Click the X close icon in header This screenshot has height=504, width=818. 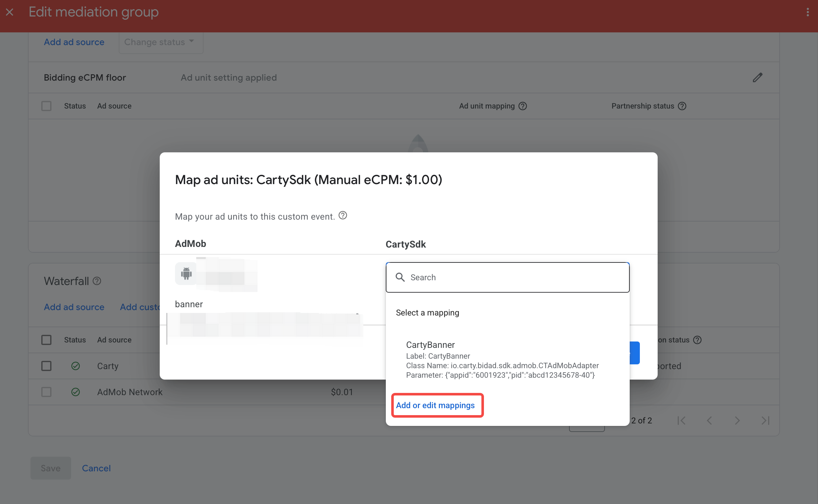pyautogui.click(x=10, y=12)
